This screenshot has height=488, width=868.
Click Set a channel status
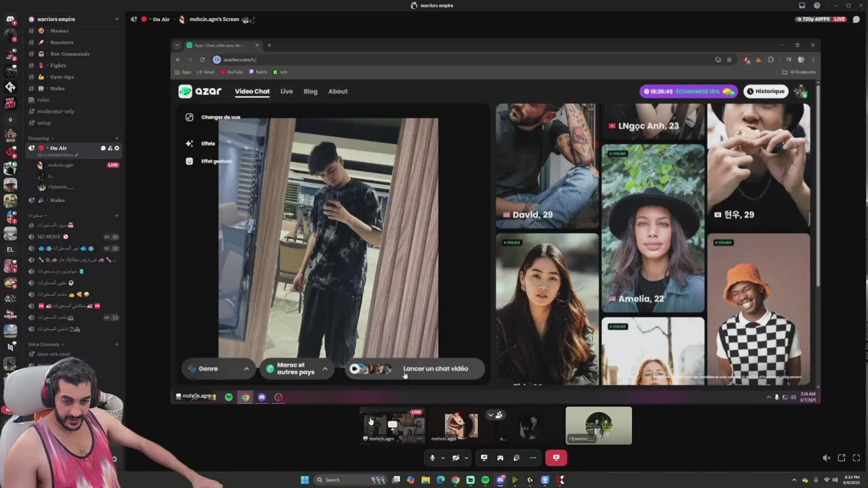click(56, 155)
